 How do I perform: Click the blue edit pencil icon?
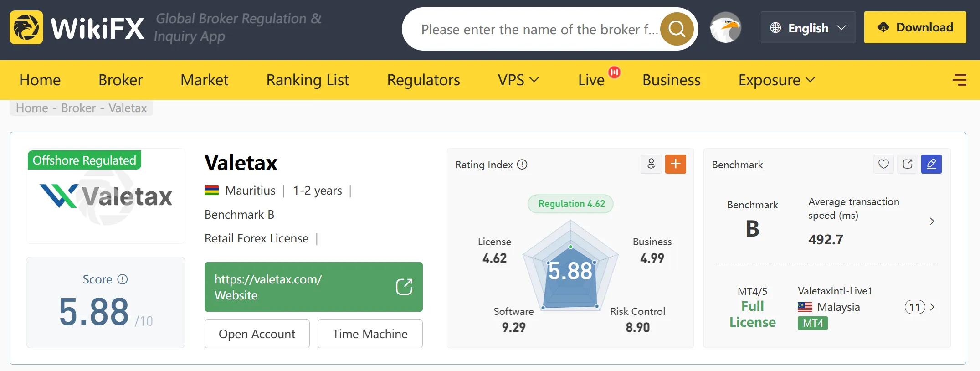coord(931,164)
